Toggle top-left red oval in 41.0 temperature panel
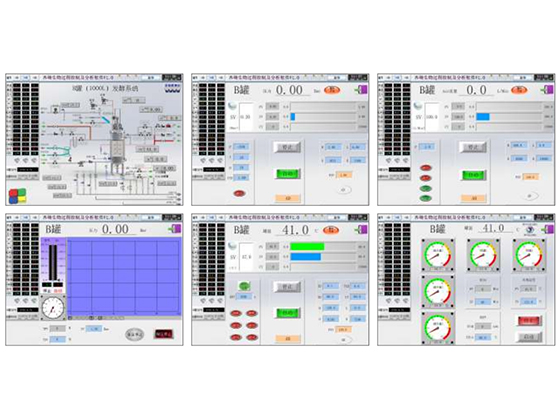The height and width of the screenshot is (420, 560). pos(236,313)
